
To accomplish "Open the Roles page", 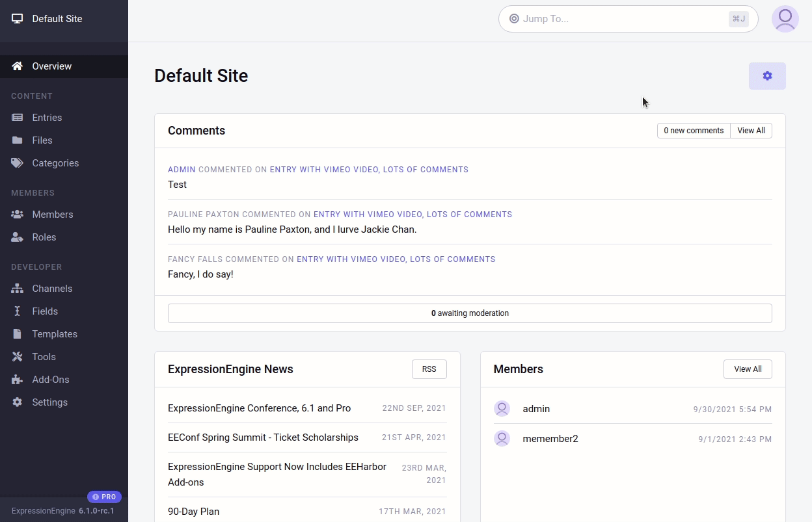I will (x=64, y=237).
